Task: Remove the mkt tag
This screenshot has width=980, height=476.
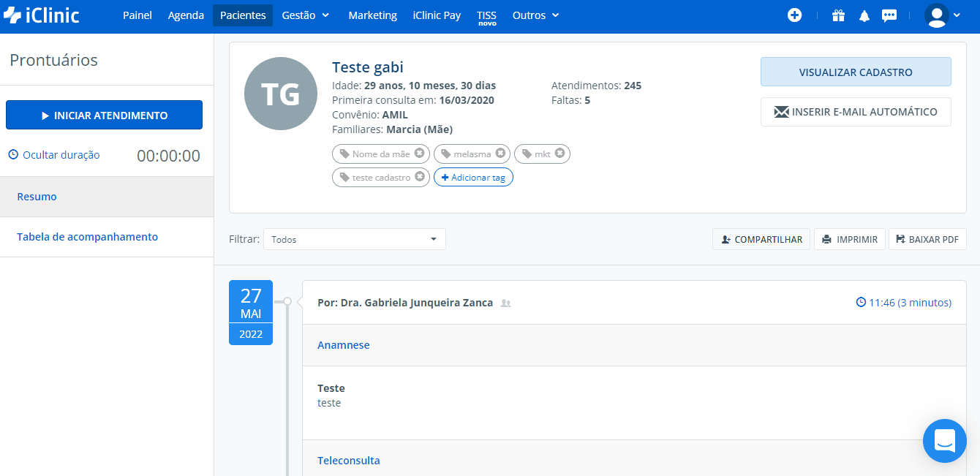Action: click(x=559, y=154)
